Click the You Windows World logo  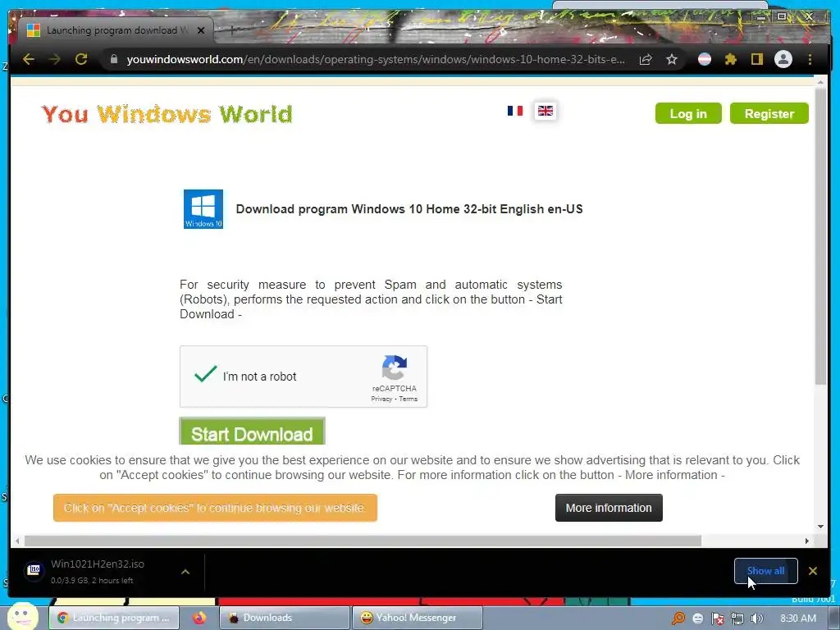pos(167,114)
